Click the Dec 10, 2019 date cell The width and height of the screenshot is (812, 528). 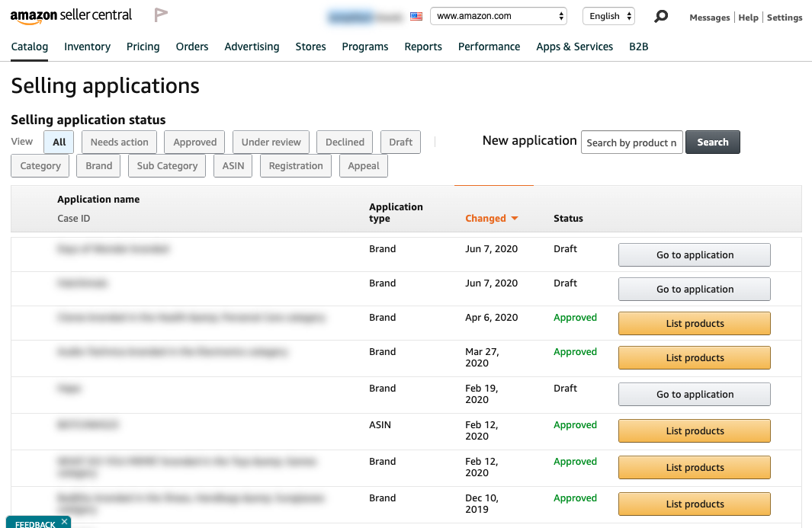click(x=482, y=504)
